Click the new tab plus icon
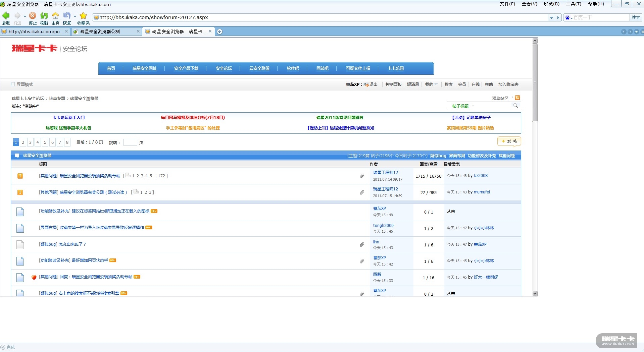 coord(219,32)
